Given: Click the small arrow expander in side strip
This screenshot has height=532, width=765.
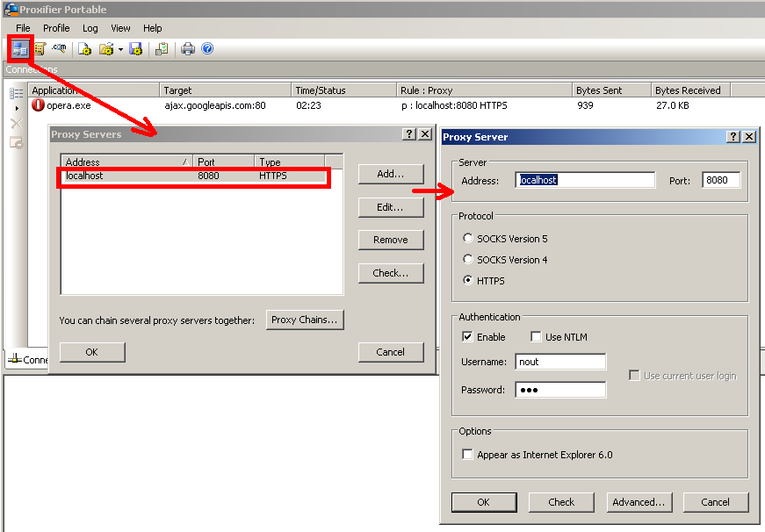Looking at the screenshot, I should coord(17,108).
